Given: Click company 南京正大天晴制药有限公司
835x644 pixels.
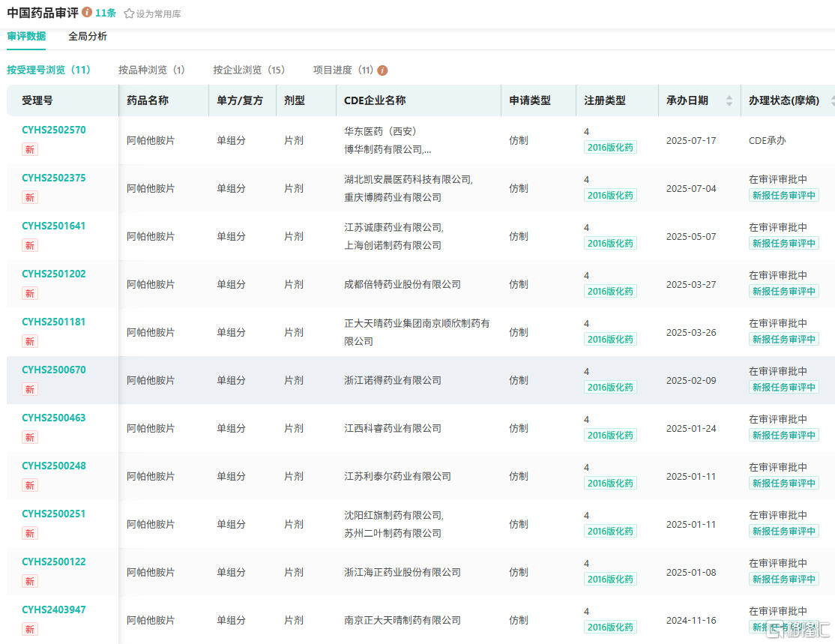Looking at the screenshot, I should point(403,620).
